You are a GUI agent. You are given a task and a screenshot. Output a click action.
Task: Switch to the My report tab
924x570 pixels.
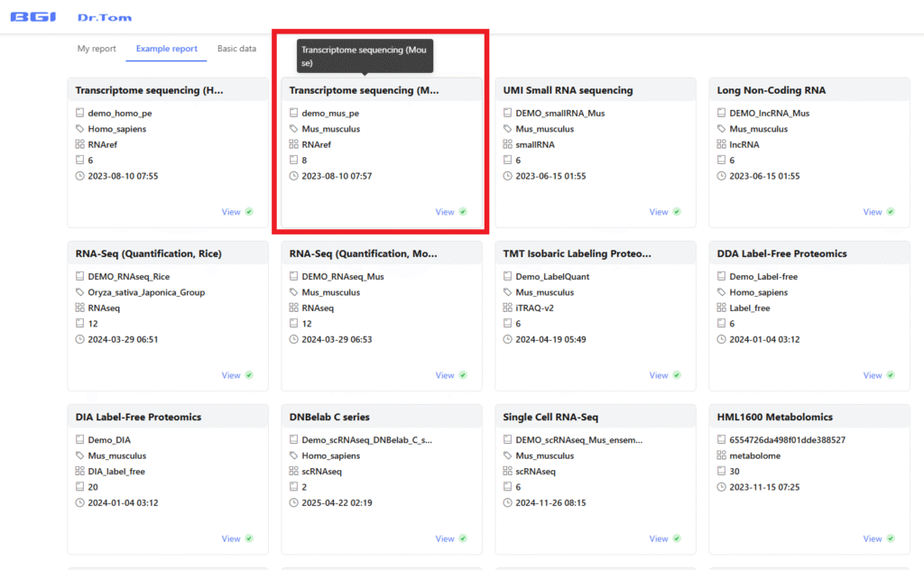tap(97, 49)
